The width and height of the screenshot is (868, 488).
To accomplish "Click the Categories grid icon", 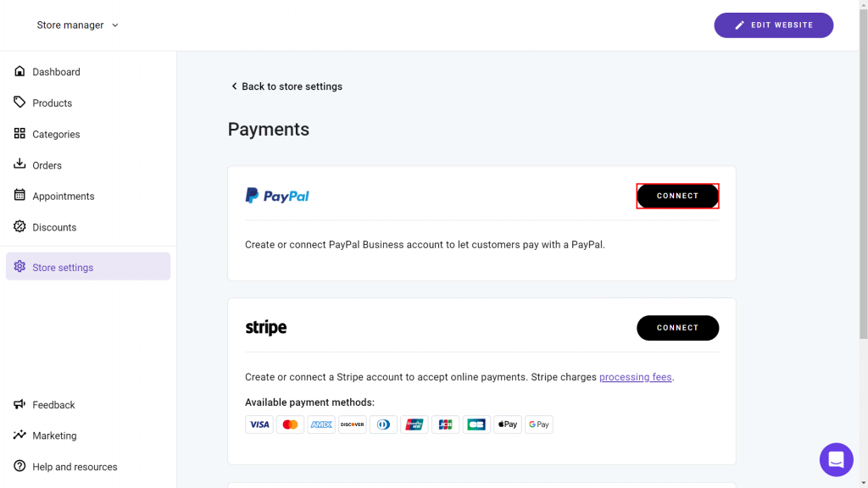I will pos(19,134).
